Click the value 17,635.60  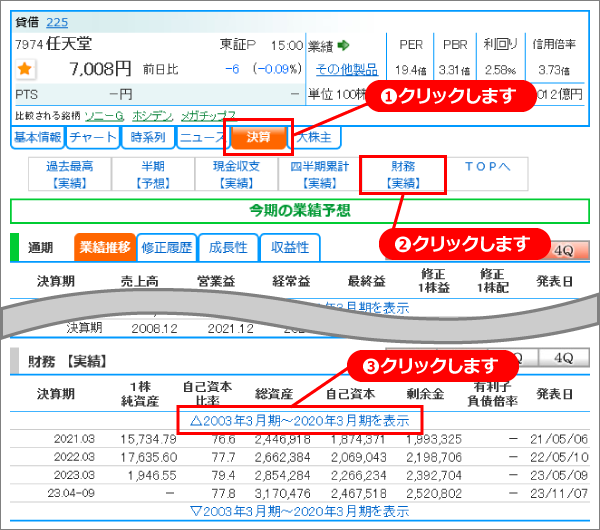click(x=148, y=457)
